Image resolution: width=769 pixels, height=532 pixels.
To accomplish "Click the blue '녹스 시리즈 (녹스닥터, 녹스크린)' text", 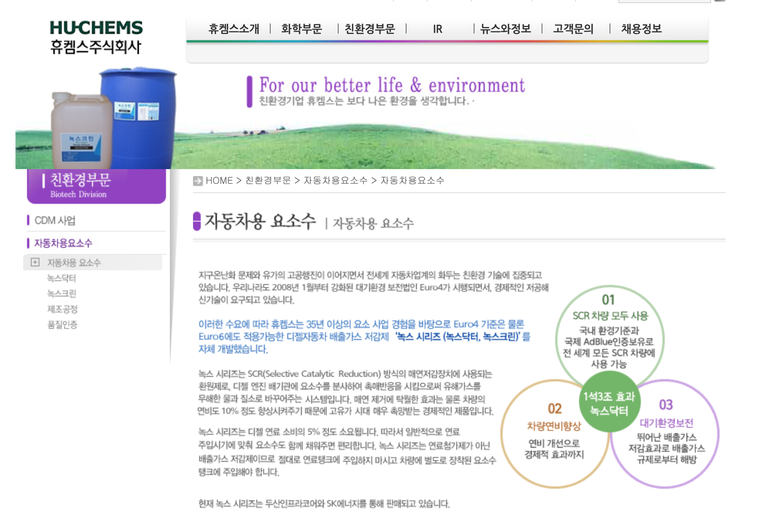I will pyautogui.click(x=458, y=337).
